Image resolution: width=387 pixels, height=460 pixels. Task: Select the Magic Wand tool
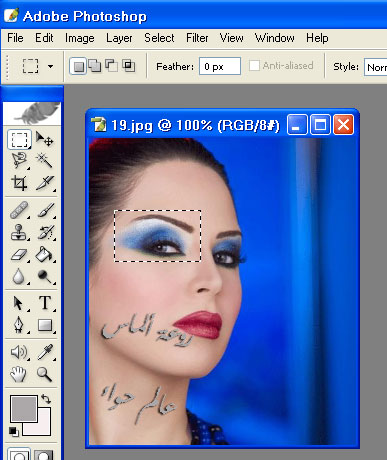44,161
